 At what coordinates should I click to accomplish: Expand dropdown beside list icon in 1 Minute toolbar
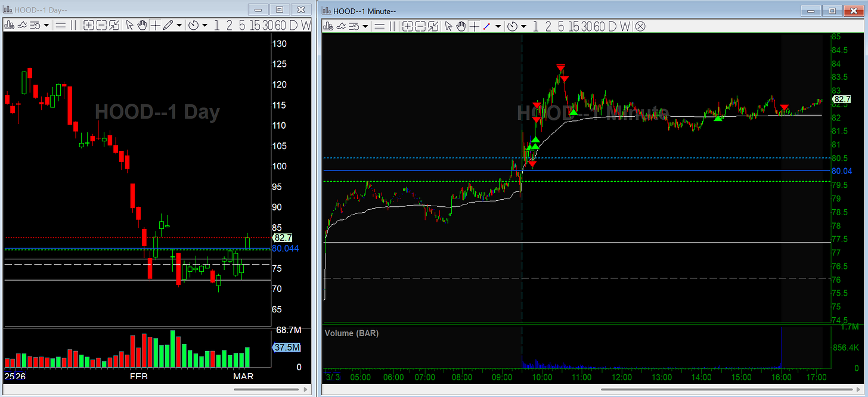pos(365,26)
